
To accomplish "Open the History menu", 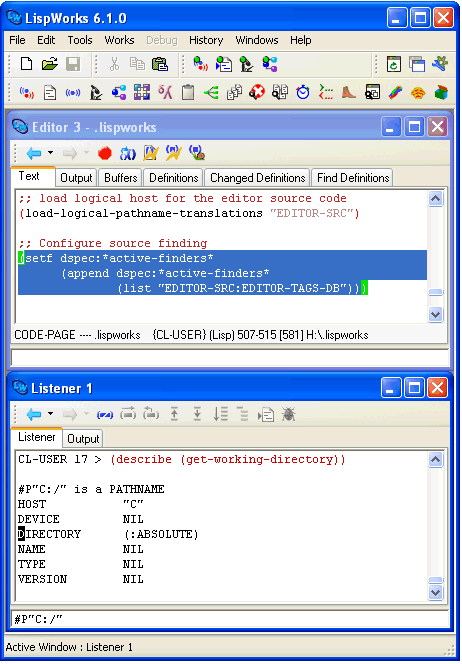I will point(206,40).
